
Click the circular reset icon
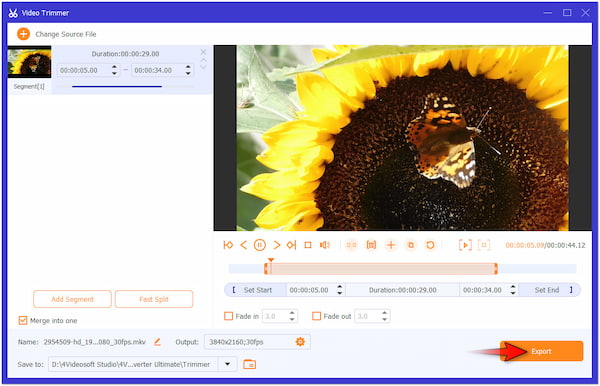[x=430, y=245]
